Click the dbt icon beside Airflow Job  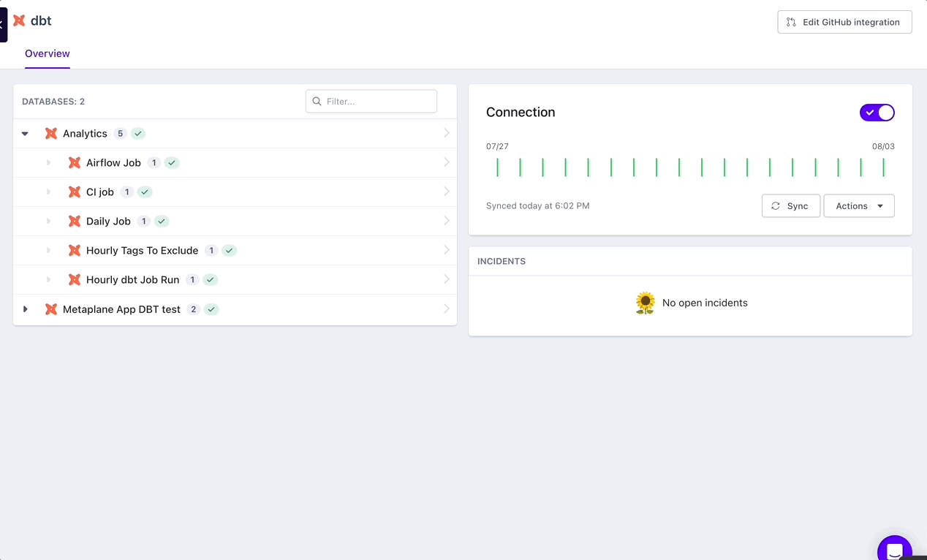[75, 163]
